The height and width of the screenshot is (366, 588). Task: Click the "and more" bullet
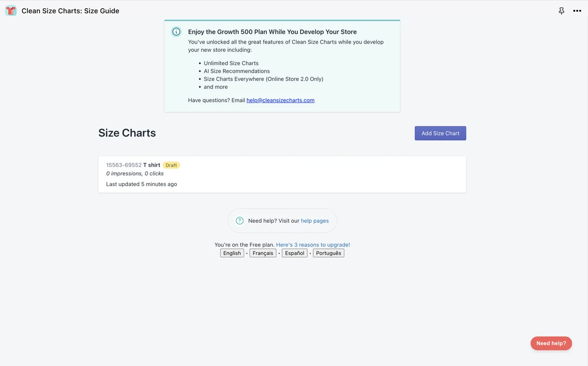[216, 87]
